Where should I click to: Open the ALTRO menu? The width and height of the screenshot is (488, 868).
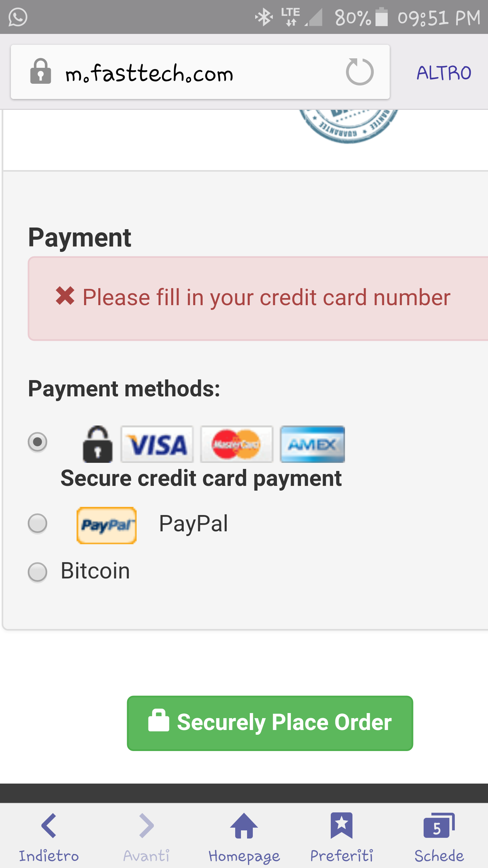pos(444,73)
